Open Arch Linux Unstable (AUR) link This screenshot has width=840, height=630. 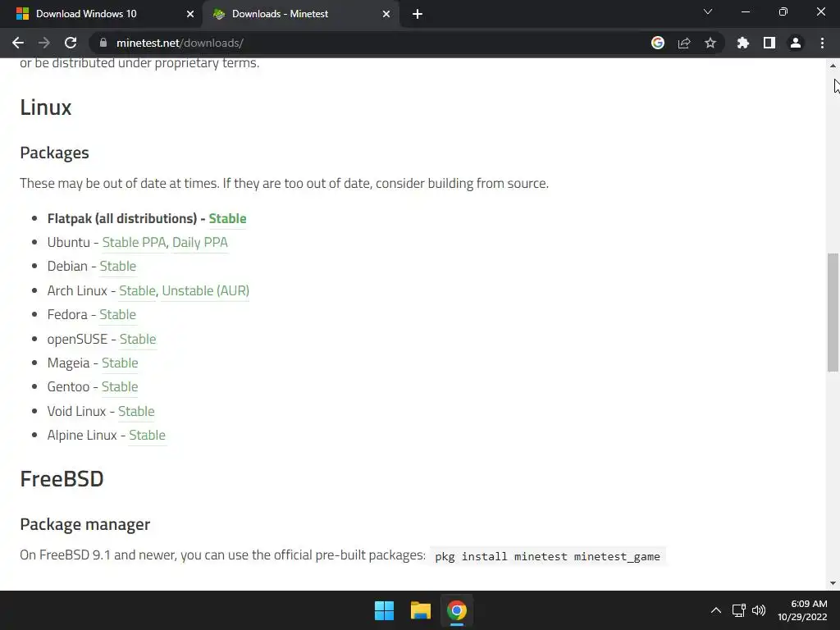tap(206, 290)
